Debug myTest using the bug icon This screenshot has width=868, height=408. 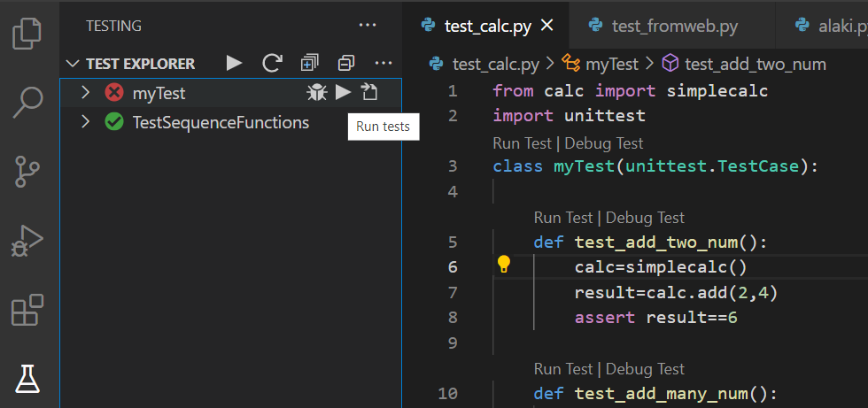coord(316,92)
